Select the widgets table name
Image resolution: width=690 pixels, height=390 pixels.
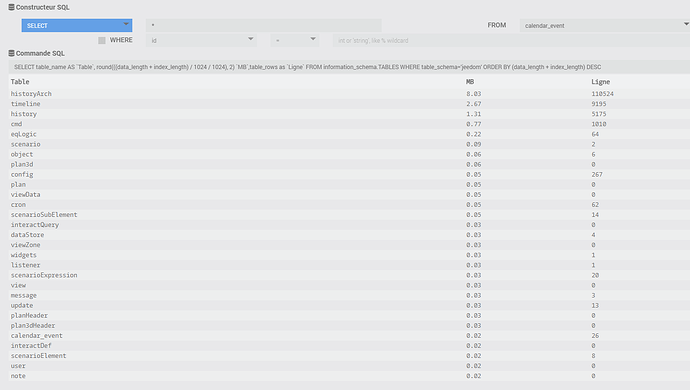click(x=24, y=255)
